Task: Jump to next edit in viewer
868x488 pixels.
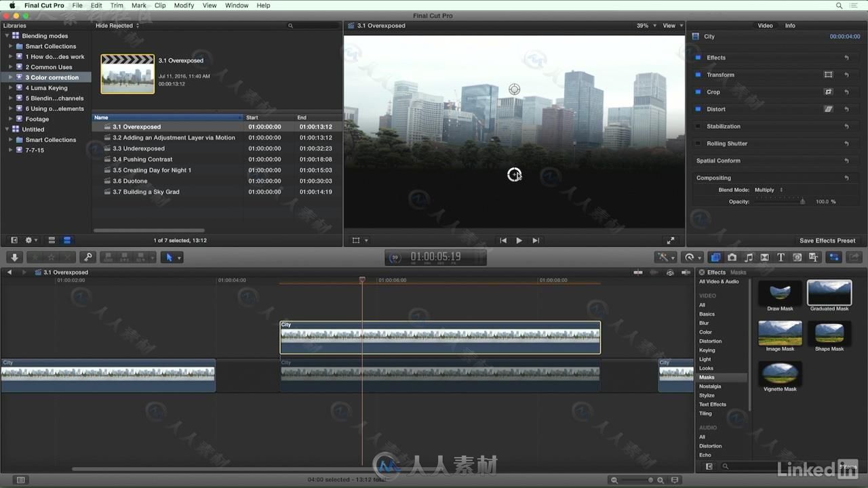Action: (x=536, y=241)
